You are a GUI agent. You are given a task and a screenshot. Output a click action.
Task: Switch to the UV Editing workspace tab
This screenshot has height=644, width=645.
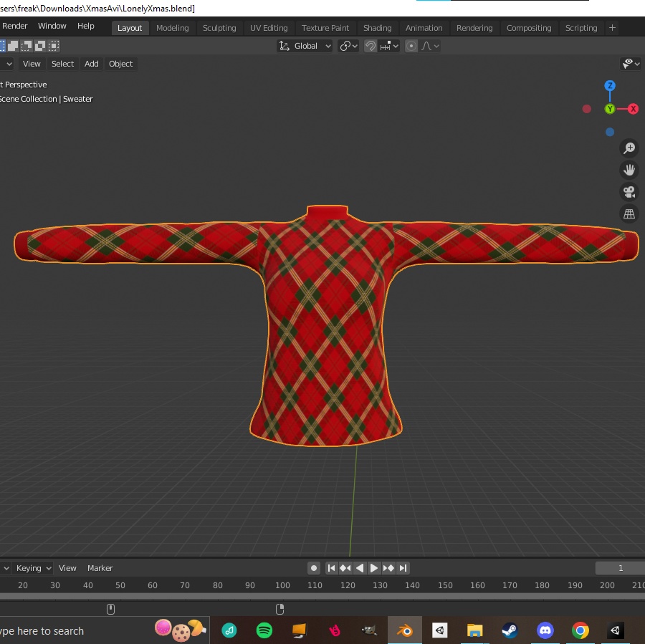269,28
